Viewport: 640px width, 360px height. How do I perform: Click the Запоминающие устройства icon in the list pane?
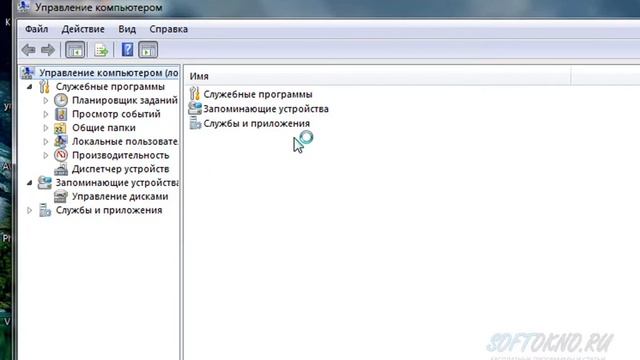click(x=195, y=109)
